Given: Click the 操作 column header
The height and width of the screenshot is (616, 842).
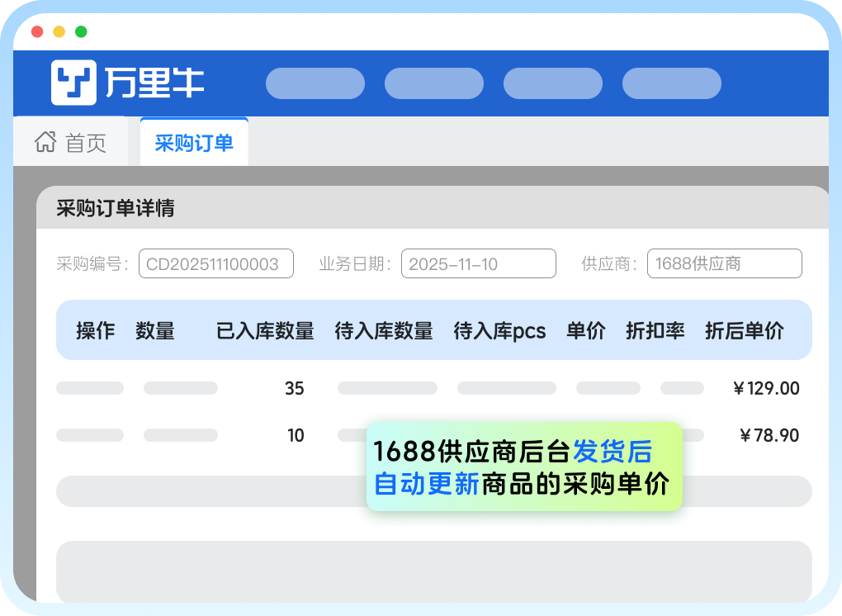Looking at the screenshot, I should point(96,331).
